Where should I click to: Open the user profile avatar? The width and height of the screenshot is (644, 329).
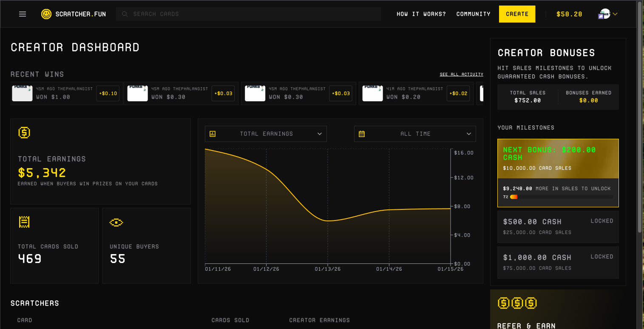[604, 14]
